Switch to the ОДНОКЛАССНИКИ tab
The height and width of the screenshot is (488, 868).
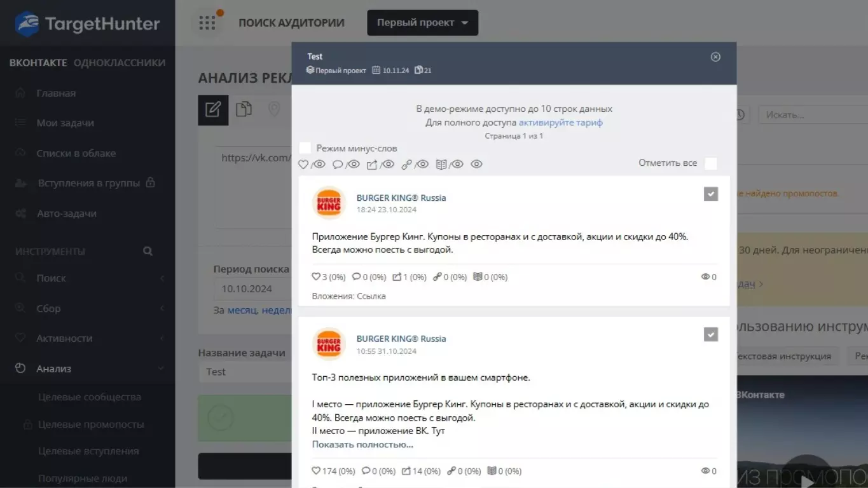point(120,63)
